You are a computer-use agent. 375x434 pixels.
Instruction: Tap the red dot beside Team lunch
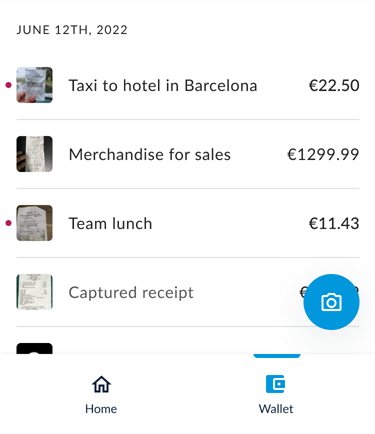(x=9, y=223)
